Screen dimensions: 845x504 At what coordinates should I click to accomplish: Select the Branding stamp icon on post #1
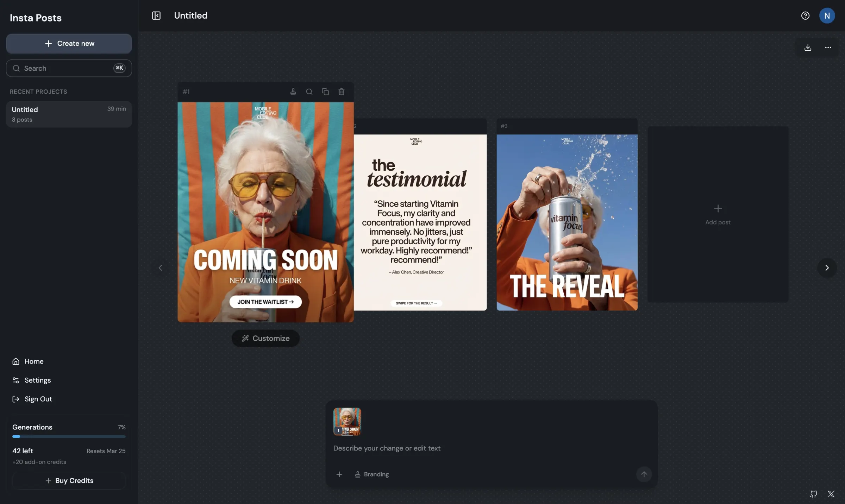click(293, 92)
